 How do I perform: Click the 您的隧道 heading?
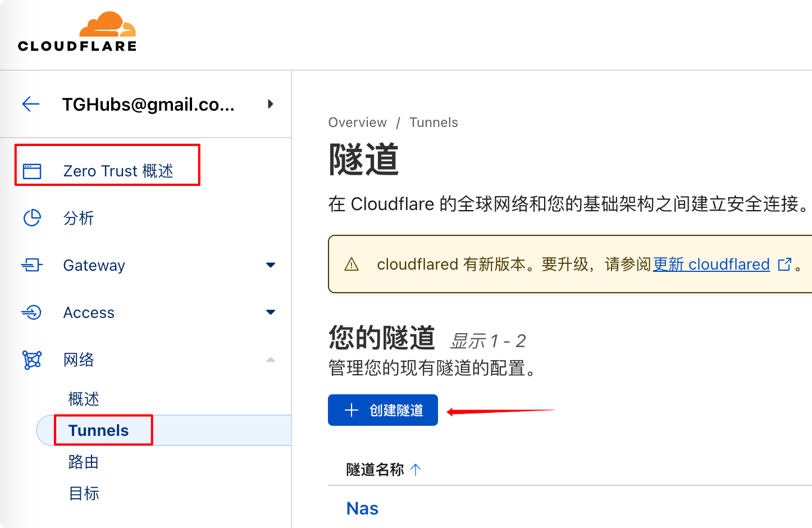pyautogui.click(x=382, y=338)
